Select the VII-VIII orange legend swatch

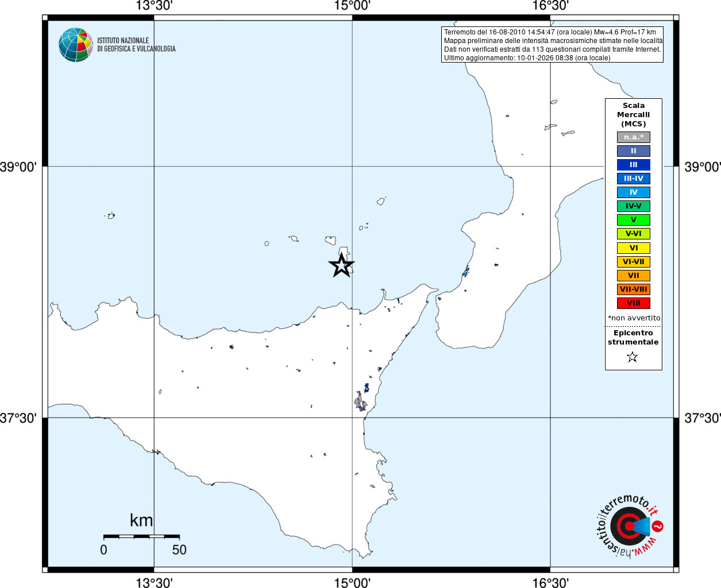(x=634, y=289)
